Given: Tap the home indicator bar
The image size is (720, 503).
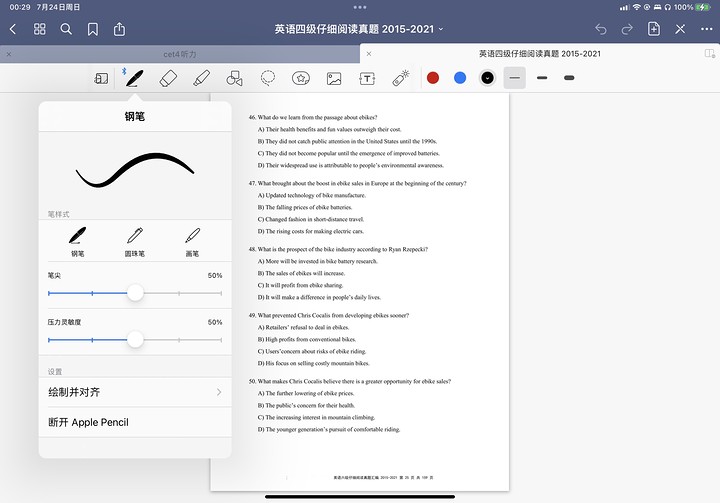Looking at the screenshot, I should point(360,497).
